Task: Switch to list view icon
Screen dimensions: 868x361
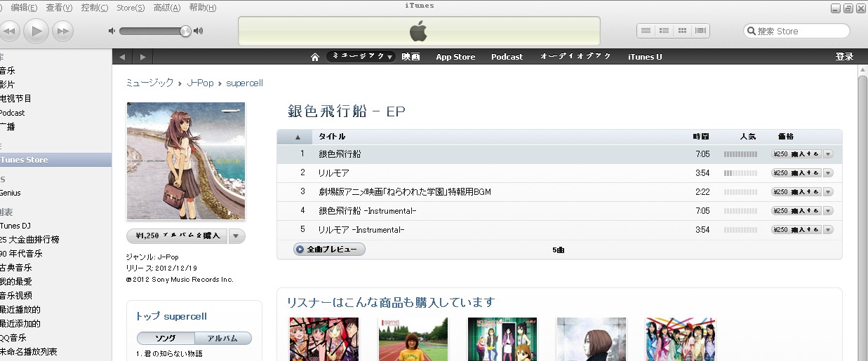Action: point(646,31)
